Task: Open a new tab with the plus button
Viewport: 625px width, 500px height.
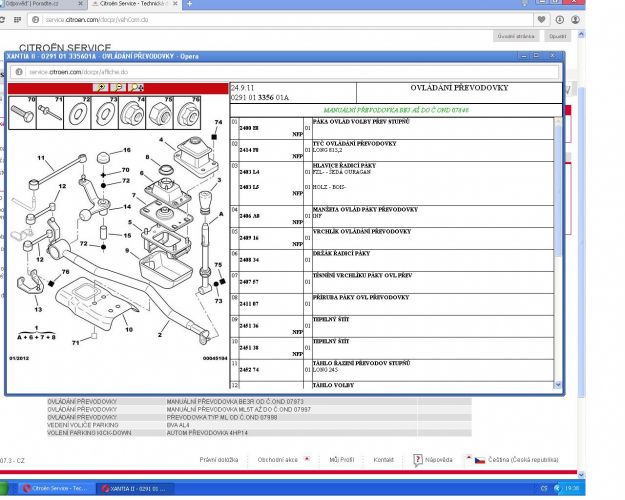Action: tap(189, 4)
